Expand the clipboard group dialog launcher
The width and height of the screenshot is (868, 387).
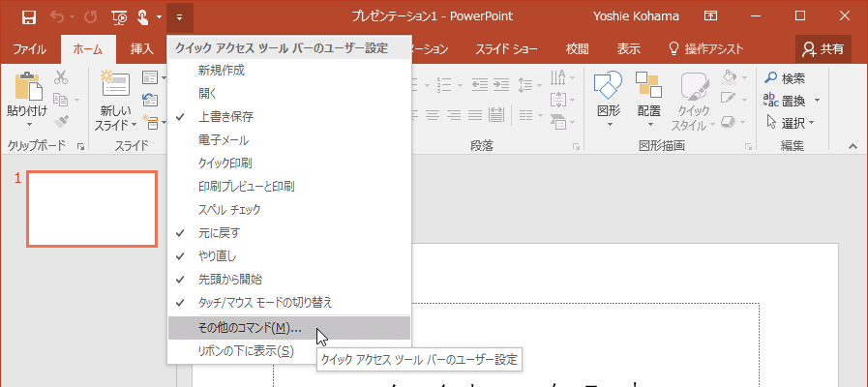pos(81,147)
